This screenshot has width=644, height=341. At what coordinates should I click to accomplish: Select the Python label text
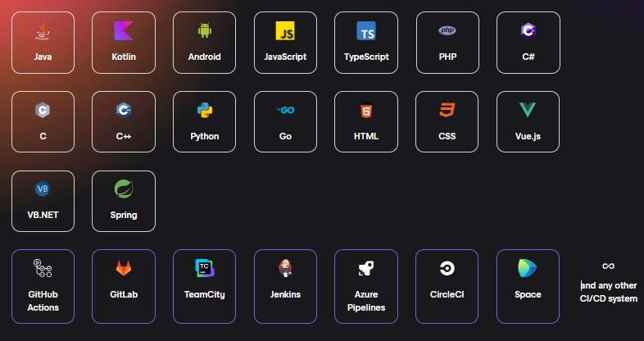[x=205, y=136]
